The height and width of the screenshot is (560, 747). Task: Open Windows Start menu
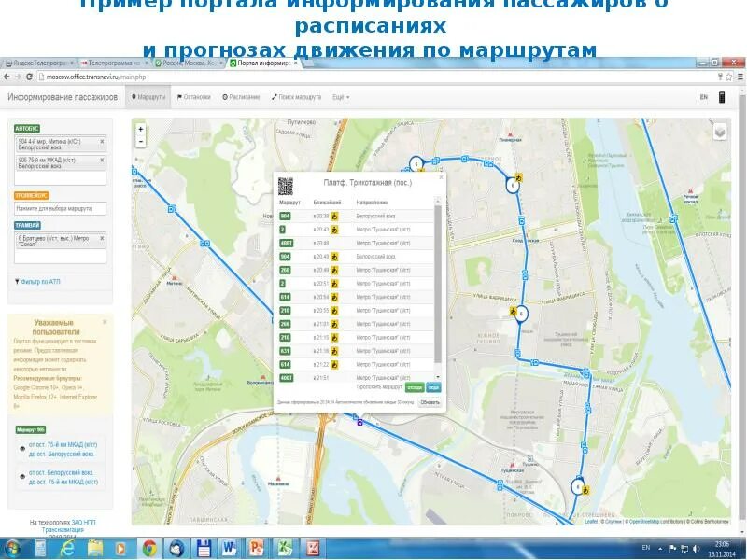(11, 549)
